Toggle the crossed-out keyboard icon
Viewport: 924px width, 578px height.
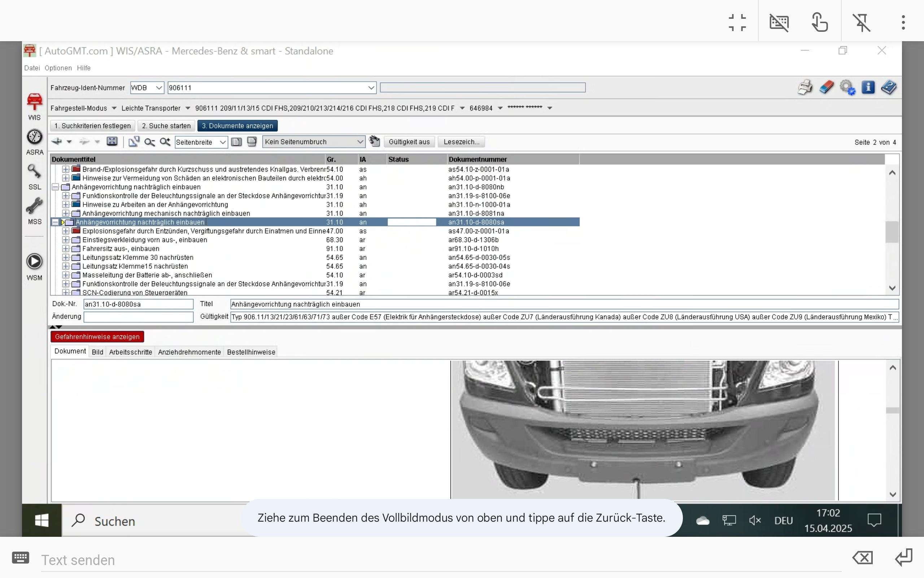[x=779, y=22]
